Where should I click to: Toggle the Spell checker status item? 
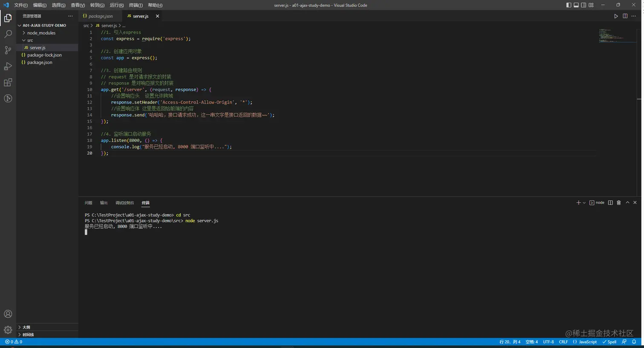click(x=609, y=342)
